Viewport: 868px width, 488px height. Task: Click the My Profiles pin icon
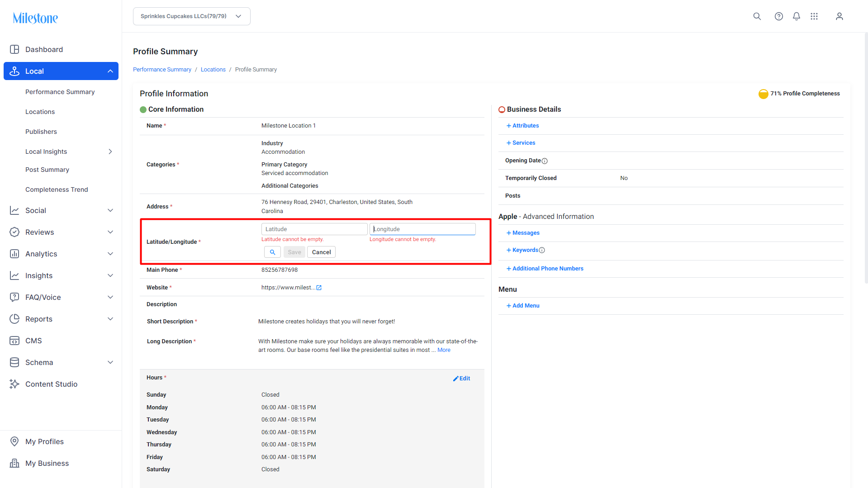[x=14, y=441]
